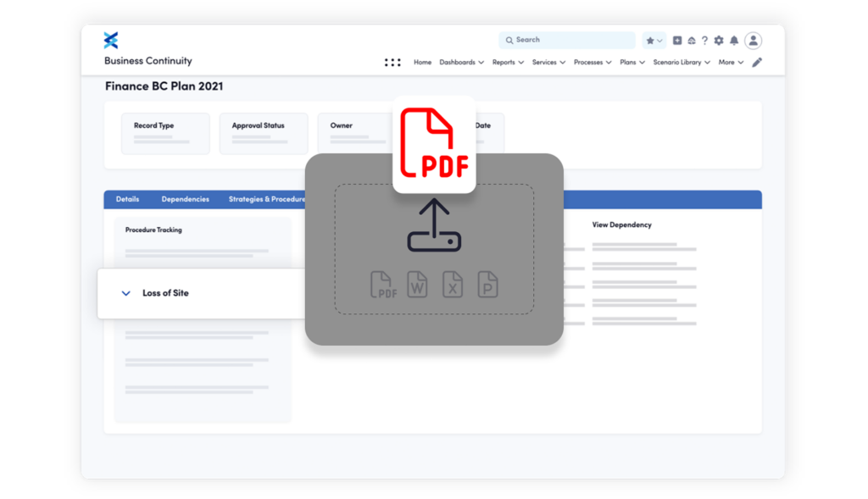Click the large red PDF file icon
This screenshot has width=868, height=499.
tap(434, 144)
